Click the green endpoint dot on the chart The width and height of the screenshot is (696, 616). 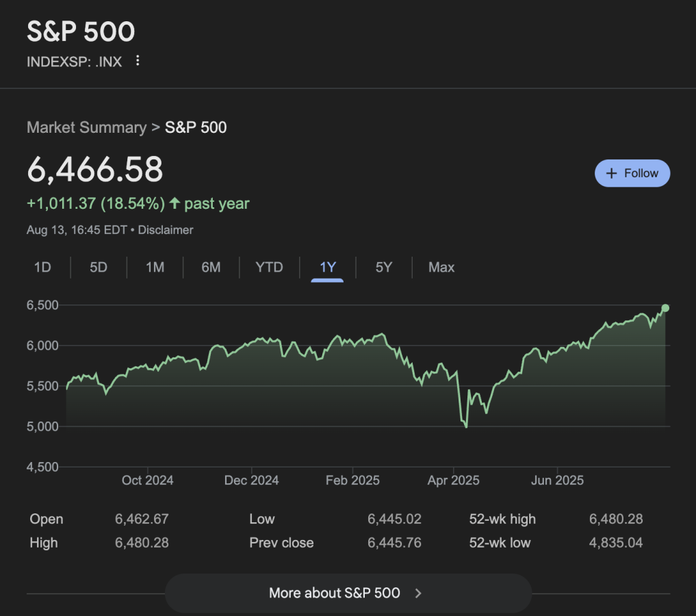(x=665, y=308)
